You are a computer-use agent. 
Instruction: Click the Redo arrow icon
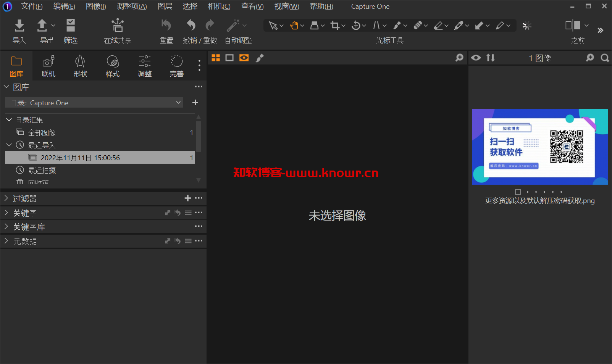coord(210,26)
